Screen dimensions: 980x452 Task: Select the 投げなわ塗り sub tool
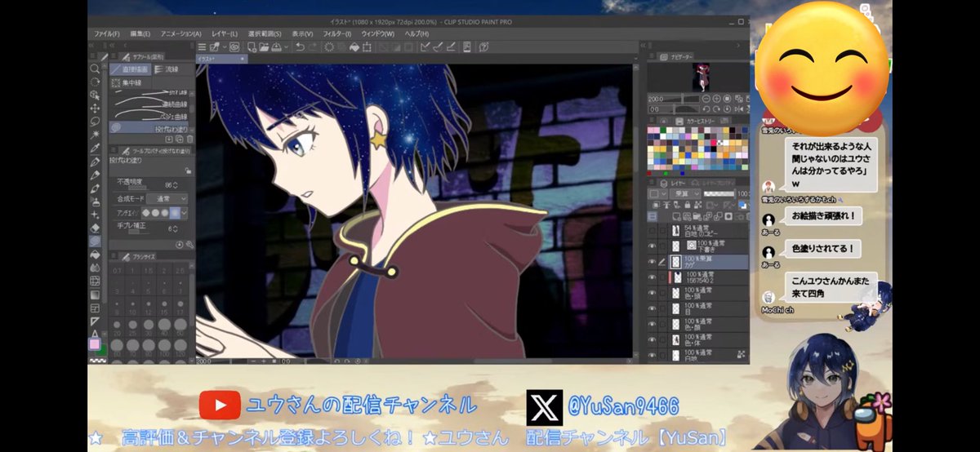(149, 127)
